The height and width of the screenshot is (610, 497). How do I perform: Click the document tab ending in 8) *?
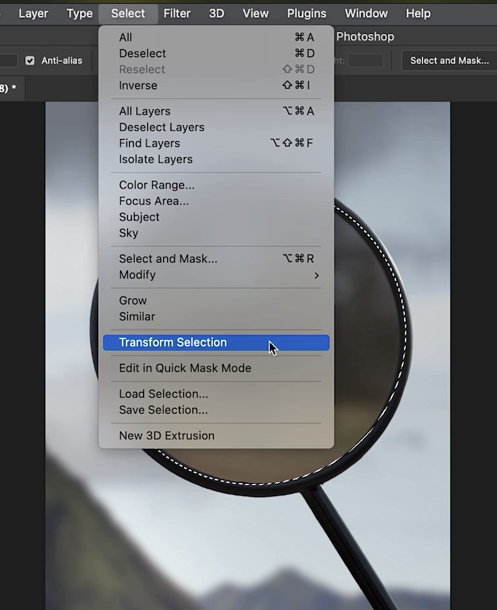[11, 88]
